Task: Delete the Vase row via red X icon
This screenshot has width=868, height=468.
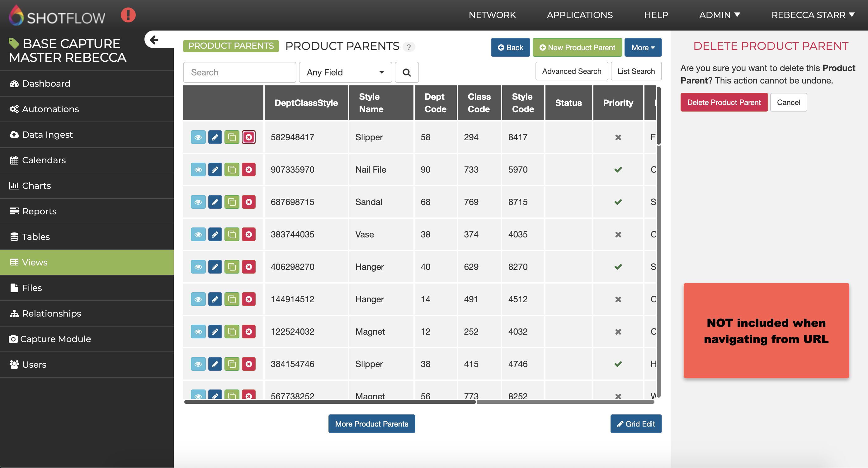Action: click(249, 234)
